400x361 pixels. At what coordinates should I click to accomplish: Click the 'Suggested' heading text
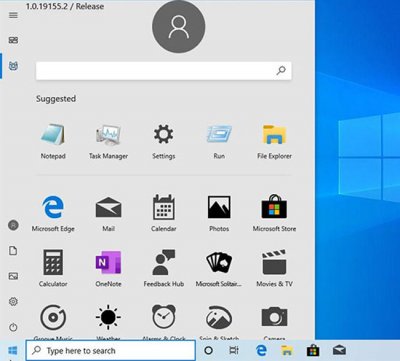56,99
